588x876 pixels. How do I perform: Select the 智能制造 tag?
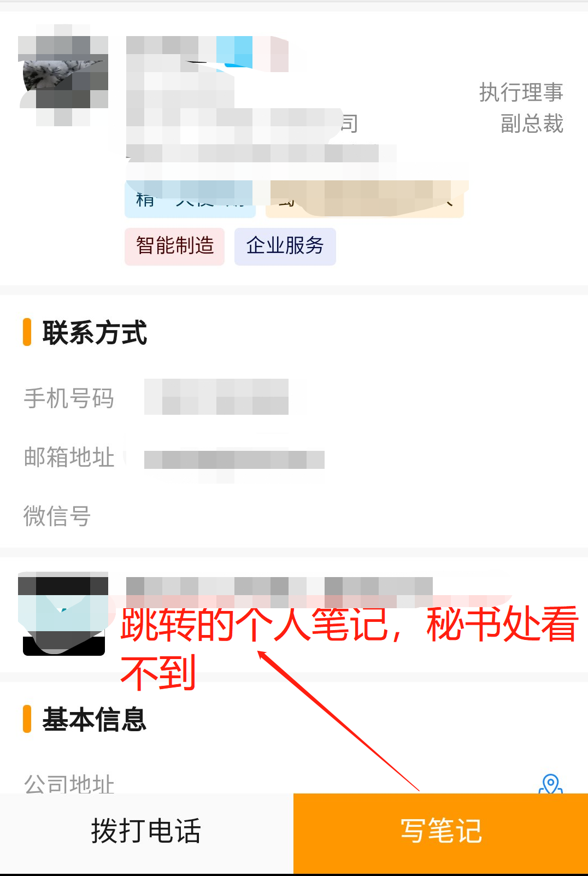[174, 246]
